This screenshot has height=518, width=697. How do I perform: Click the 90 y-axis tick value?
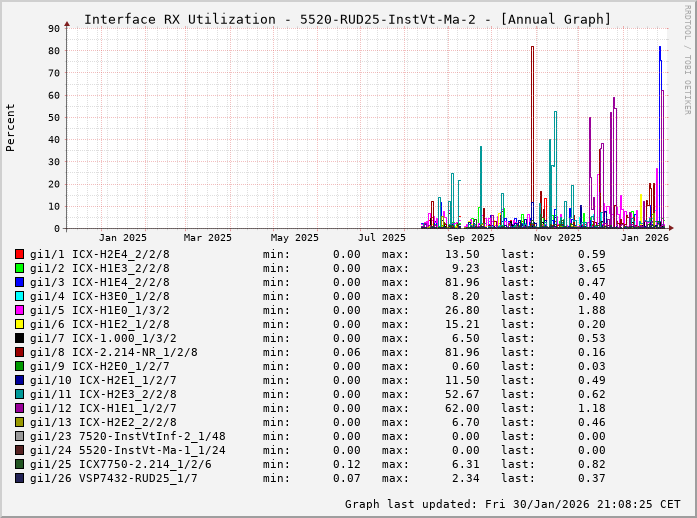(x=54, y=28)
